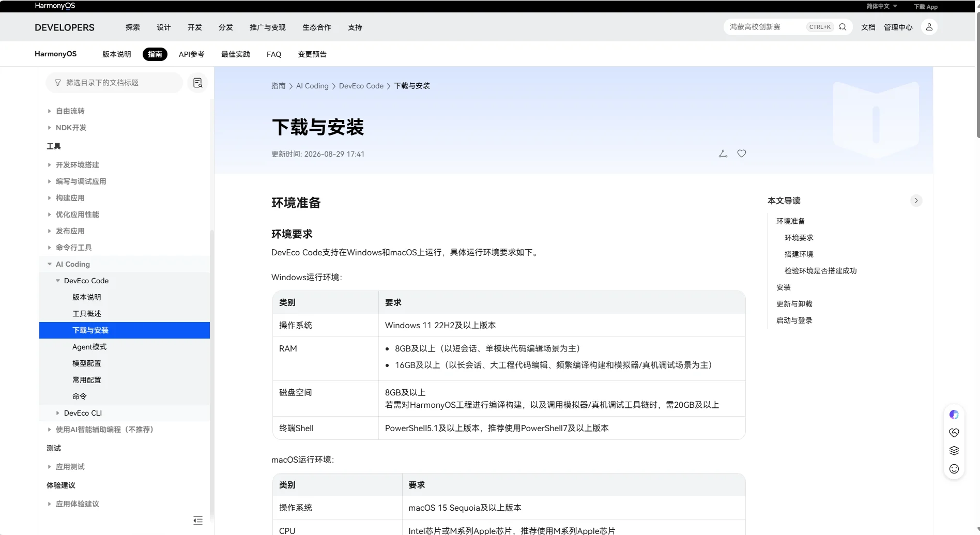Jump to 搭建环境 in 本文导读

pos(799,254)
